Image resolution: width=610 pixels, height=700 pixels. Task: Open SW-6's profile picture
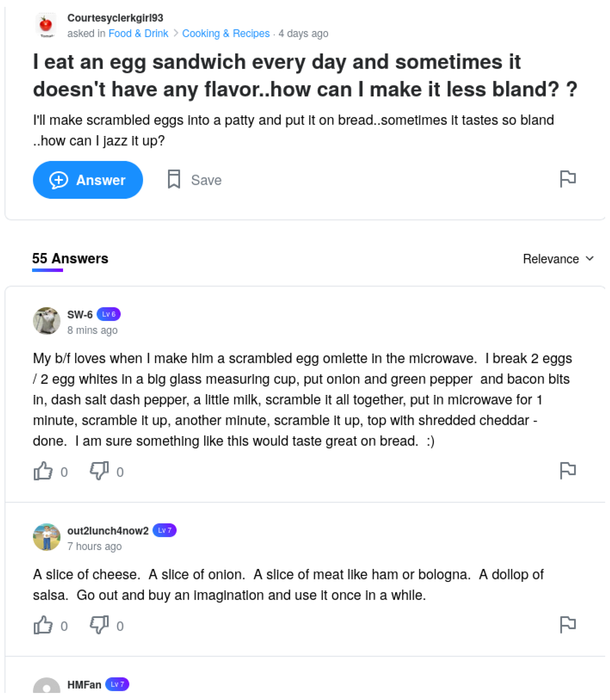click(47, 321)
